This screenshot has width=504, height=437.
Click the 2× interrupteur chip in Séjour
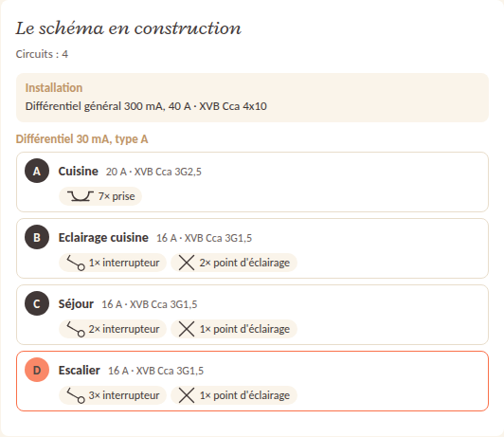point(113,329)
